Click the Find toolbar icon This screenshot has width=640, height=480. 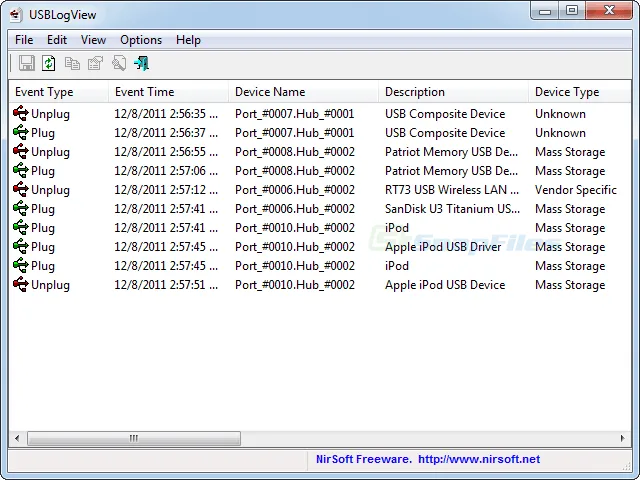pyautogui.click(x=119, y=63)
